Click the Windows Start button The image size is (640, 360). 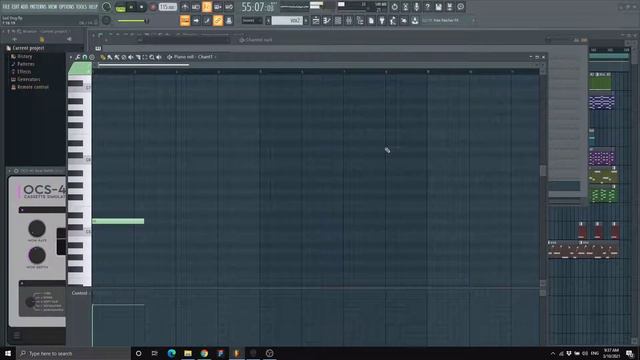point(8,353)
